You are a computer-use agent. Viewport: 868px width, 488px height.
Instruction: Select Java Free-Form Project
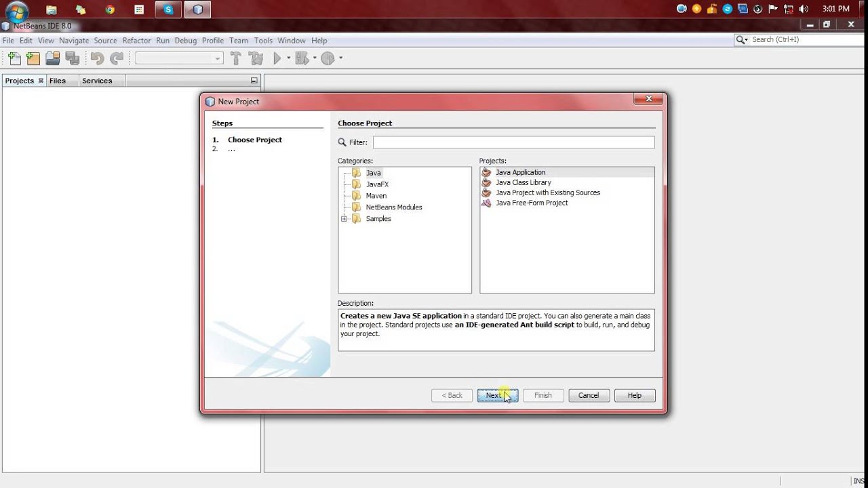coord(532,203)
